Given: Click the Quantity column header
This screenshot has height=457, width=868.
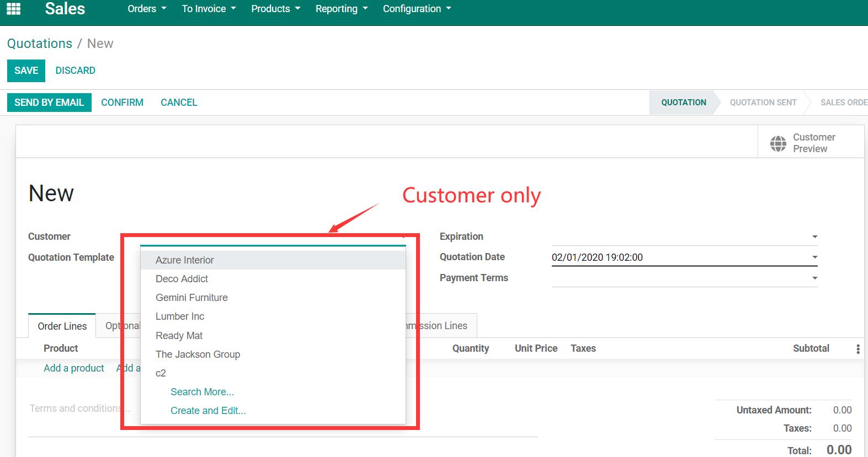Looking at the screenshot, I should [x=471, y=348].
